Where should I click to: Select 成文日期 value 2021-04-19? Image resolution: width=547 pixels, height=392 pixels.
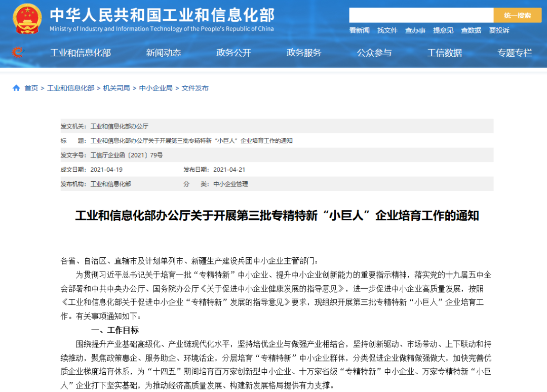[106, 170]
